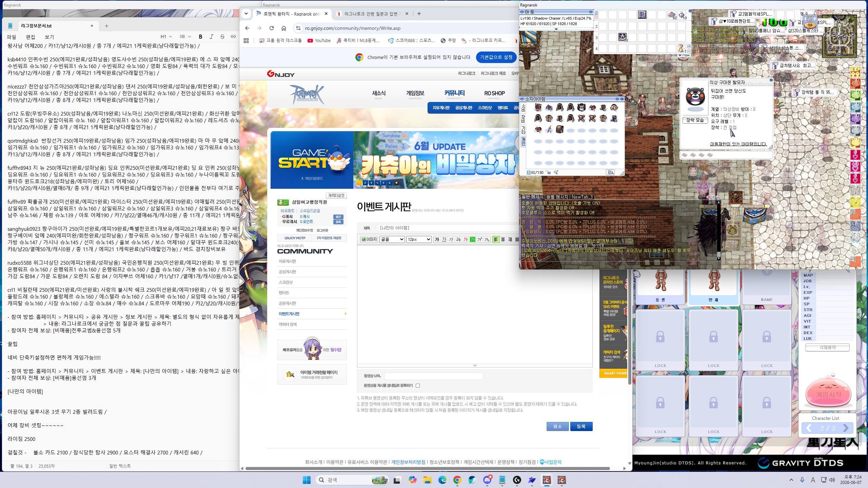Go to Chrome home page

(284, 28)
